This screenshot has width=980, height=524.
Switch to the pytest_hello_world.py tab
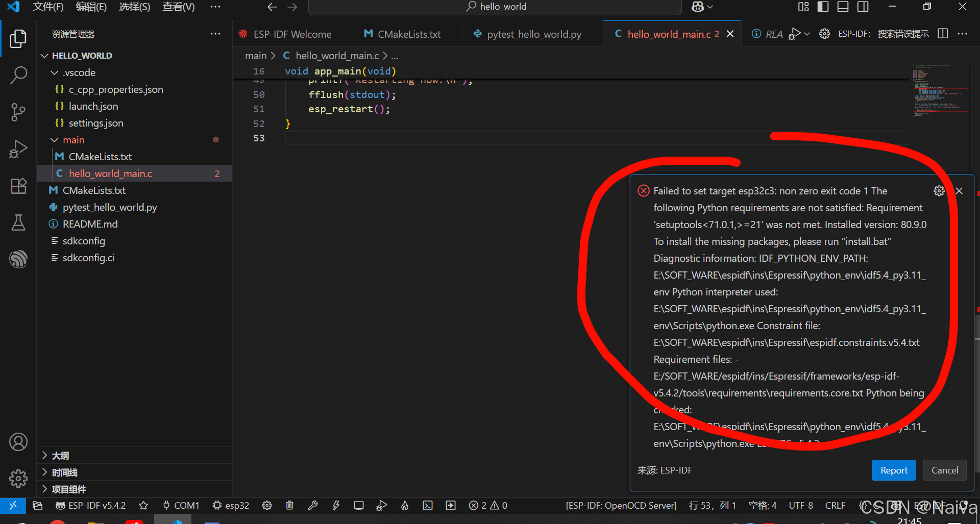click(532, 34)
